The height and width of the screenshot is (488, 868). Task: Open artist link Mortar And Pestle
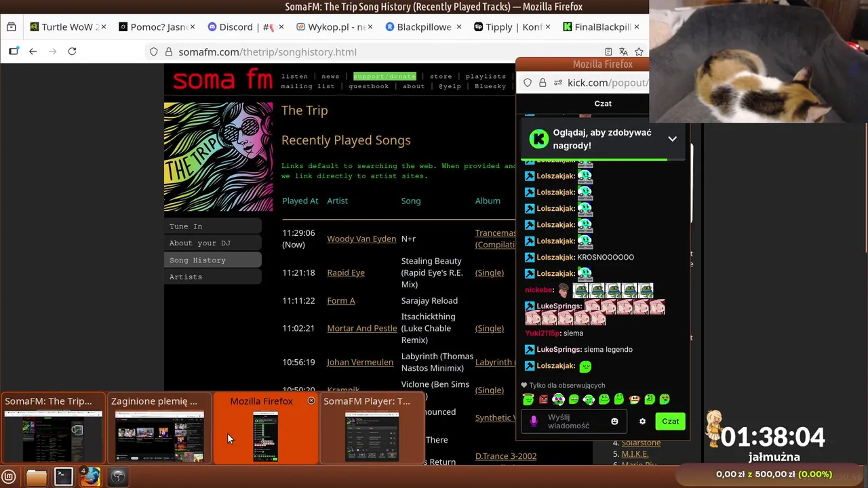(362, 328)
